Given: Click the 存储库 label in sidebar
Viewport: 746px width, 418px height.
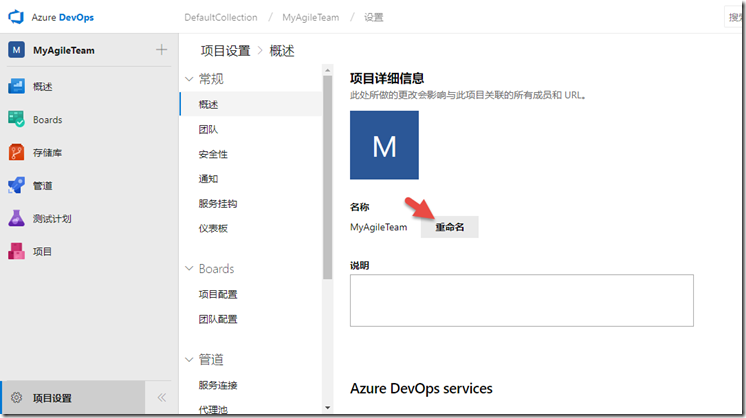Looking at the screenshot, I should pyautogui.click(x=47, y=153).
